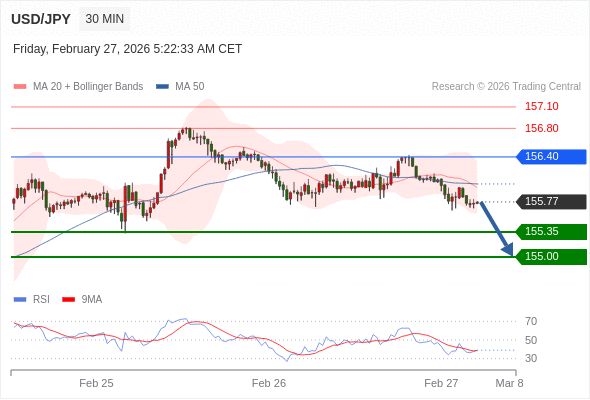Click the black 155.77 current price tag
The width and height of the screenshot is (590, 400).
point(552,202)
